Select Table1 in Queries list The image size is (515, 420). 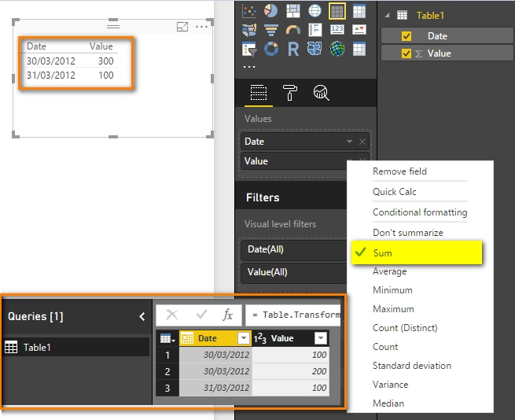pos(76,347)
